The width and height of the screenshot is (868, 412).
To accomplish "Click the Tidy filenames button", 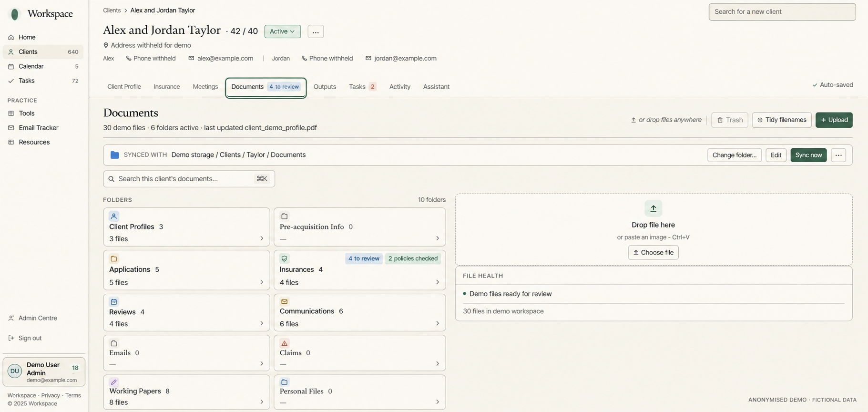I will pos(782,120).
